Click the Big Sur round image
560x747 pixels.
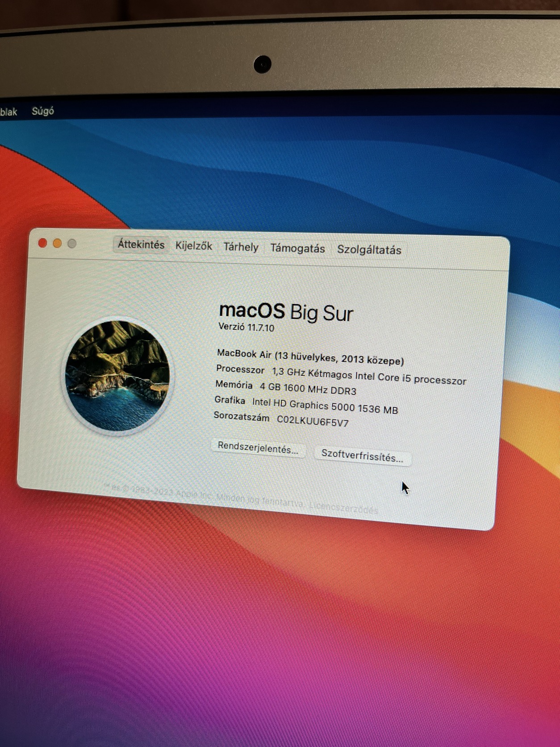click(117, 376)
